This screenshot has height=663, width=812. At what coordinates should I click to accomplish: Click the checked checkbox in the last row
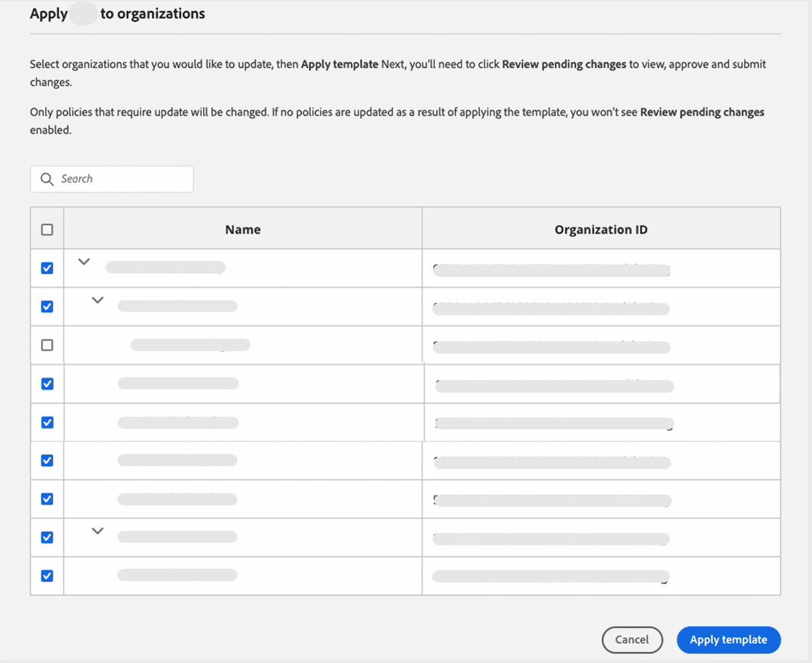46,575
